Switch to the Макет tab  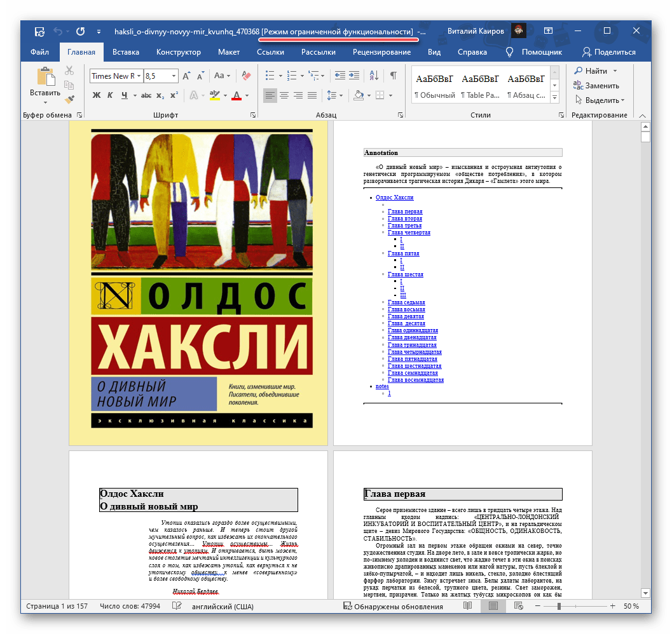click(x=229, y=52)
